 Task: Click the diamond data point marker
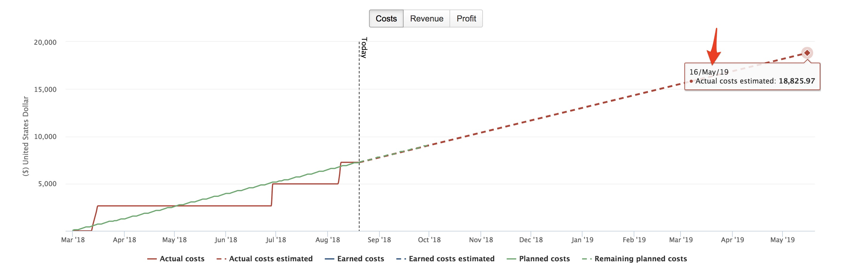[807, 53]
